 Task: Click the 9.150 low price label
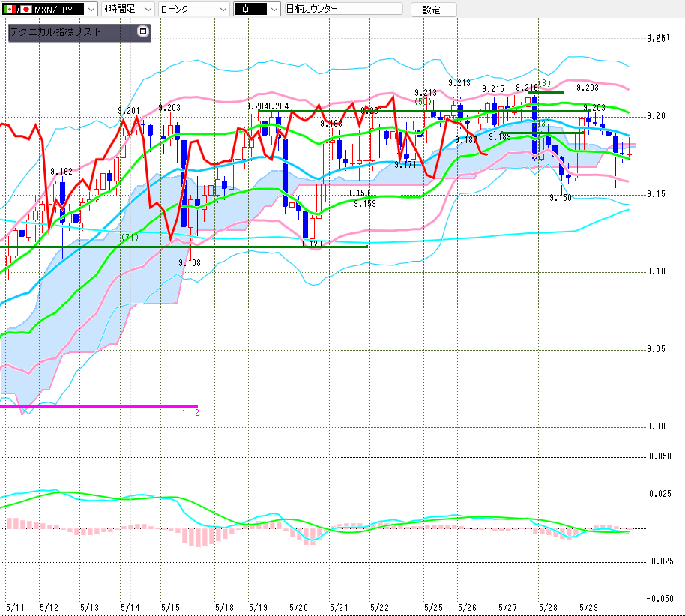tap(561, 198)
